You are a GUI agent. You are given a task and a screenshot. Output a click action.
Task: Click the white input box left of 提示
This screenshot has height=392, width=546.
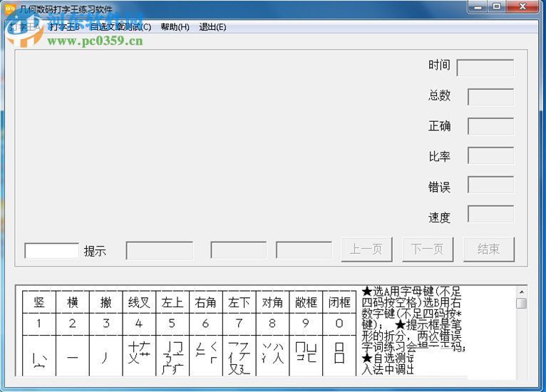pos(52,251)
